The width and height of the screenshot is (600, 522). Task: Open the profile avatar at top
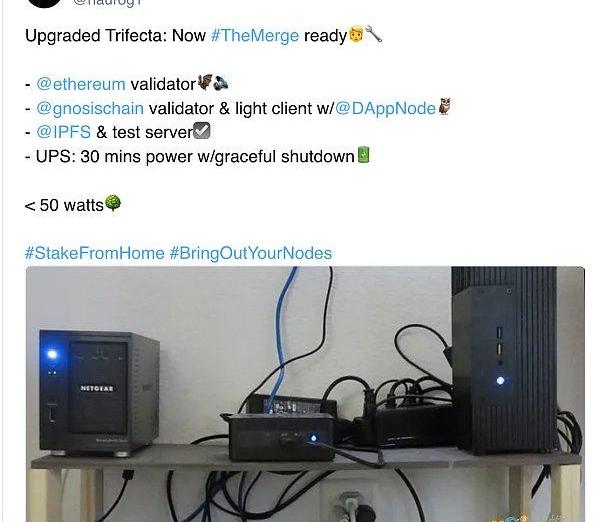pos(45,3)
